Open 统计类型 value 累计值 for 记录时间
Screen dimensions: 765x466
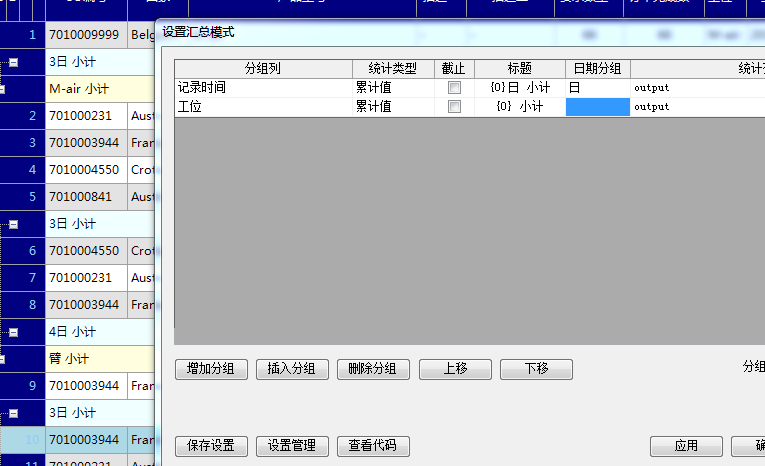(393, 88)
